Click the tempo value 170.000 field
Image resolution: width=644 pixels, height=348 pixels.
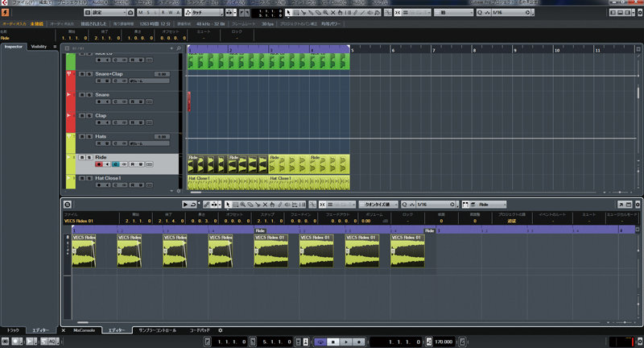[x=444, y=342]
